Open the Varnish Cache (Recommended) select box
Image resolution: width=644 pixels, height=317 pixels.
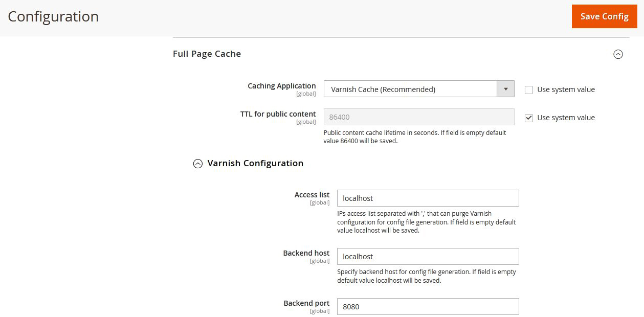click(x=410, y=89)
